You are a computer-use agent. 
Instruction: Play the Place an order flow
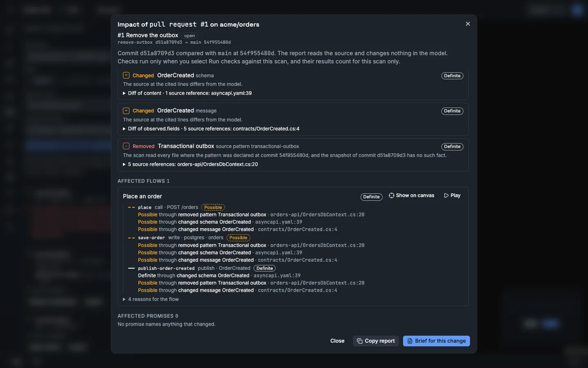(452, 195)
